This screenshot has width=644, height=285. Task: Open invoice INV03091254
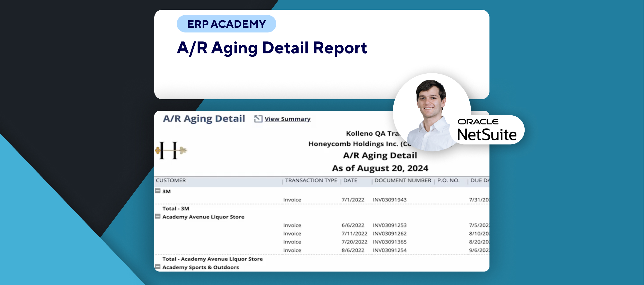pos(390,250)
